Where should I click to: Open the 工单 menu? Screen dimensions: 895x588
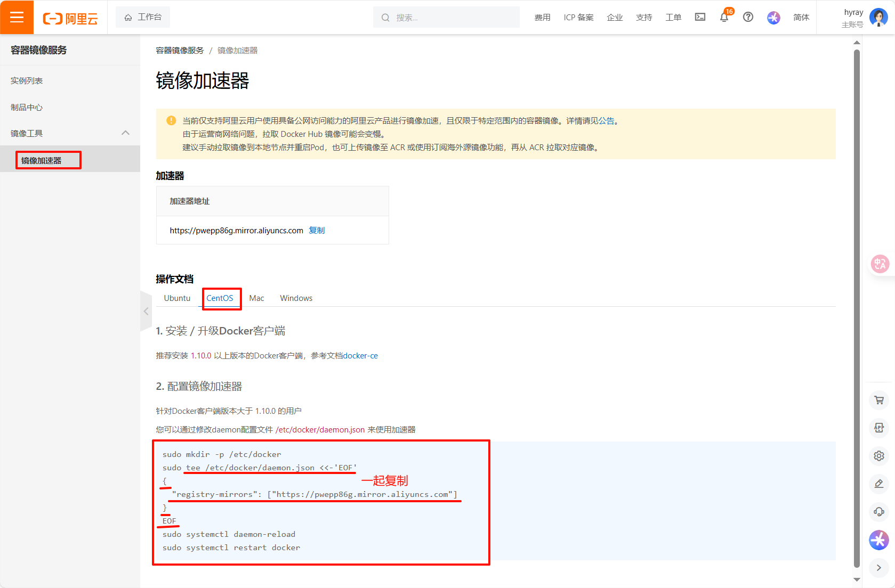673,18
